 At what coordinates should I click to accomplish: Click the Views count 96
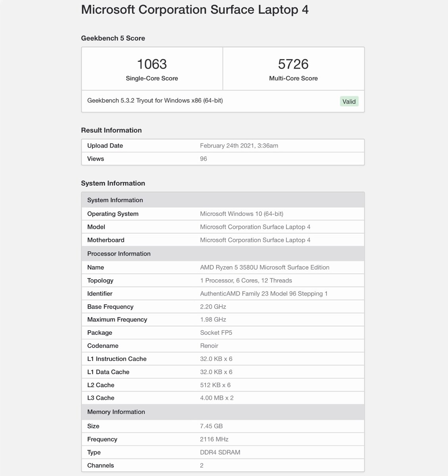pyautogui.click(x=204, y=159)
